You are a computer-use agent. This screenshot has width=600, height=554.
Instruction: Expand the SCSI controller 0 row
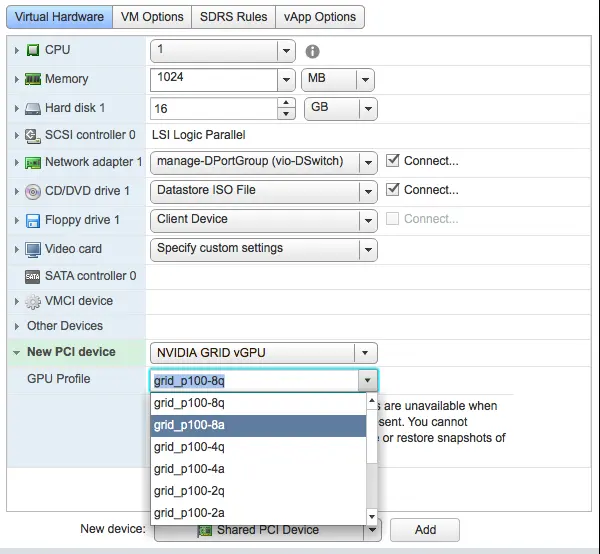(x=16, y=135)
